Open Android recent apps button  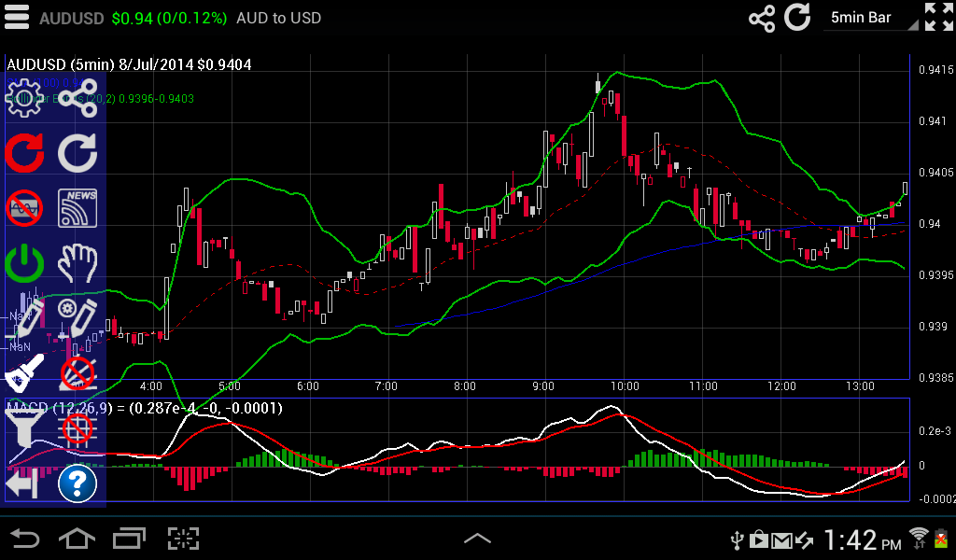point(129,539)
